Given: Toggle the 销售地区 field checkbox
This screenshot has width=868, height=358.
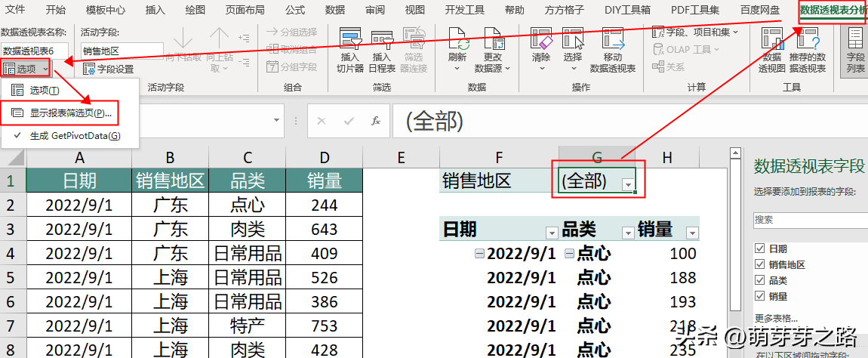Looking at the screenshot, I should tap(759, 265).
